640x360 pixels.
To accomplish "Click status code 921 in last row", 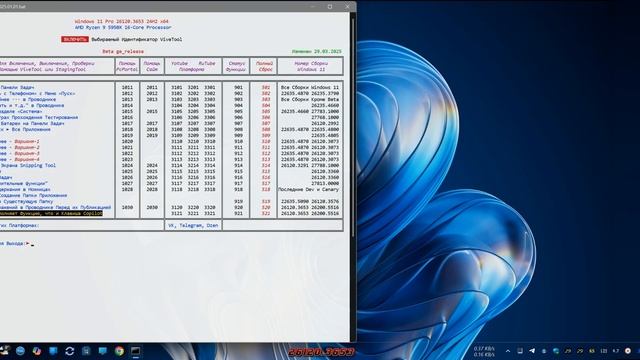I will click(x=238, y=213).
